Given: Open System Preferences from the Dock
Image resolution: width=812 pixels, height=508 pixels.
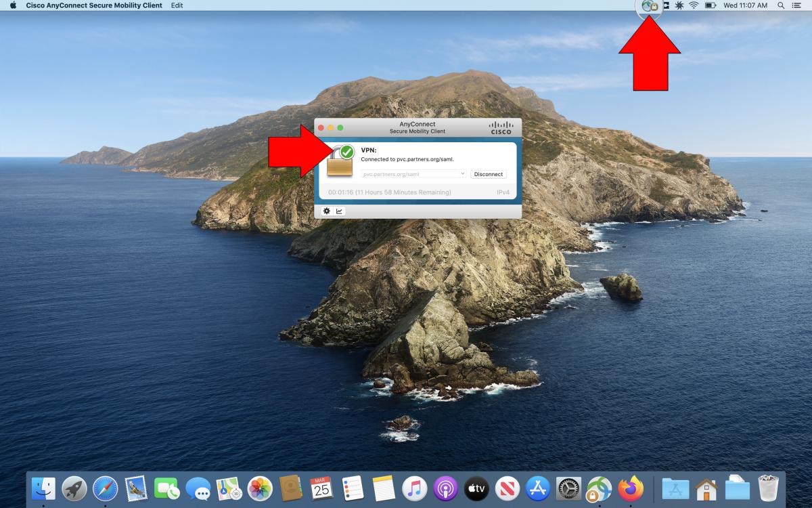Looking at the screenshot, I should [569, 488].
